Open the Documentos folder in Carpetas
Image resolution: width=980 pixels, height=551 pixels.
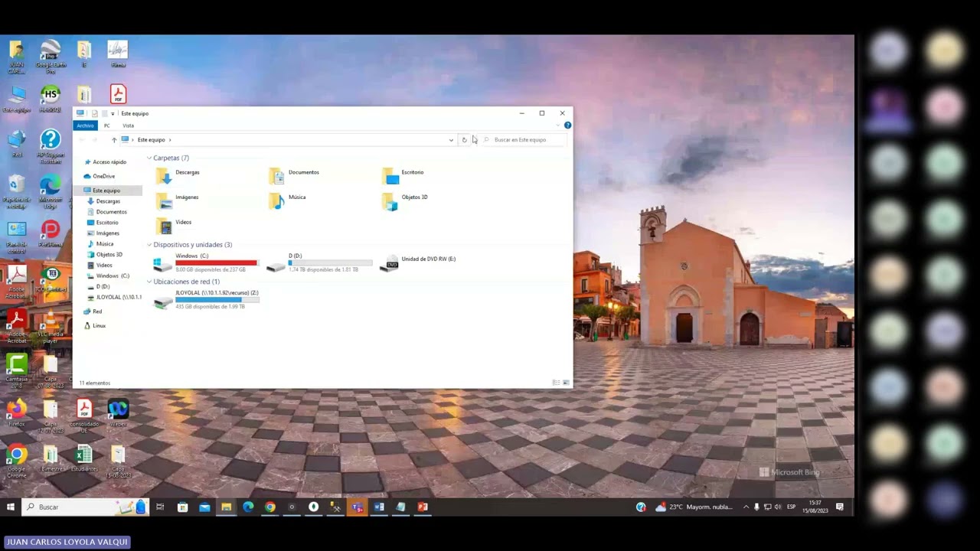tap(294, 176)
